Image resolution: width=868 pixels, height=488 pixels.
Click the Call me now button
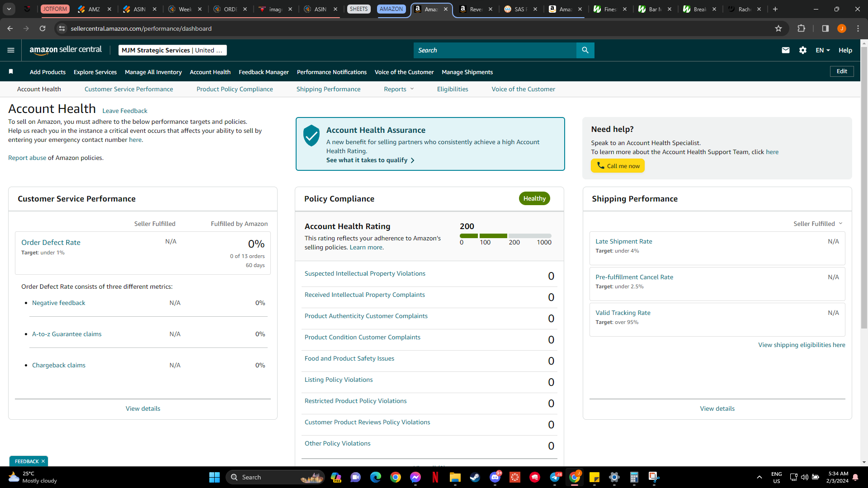618,166
